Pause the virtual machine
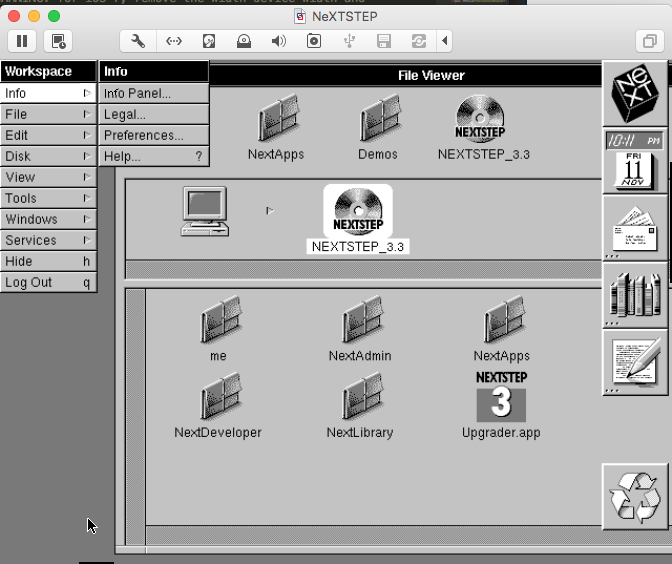This screenshot has height=564, width=672. point(22,41)
